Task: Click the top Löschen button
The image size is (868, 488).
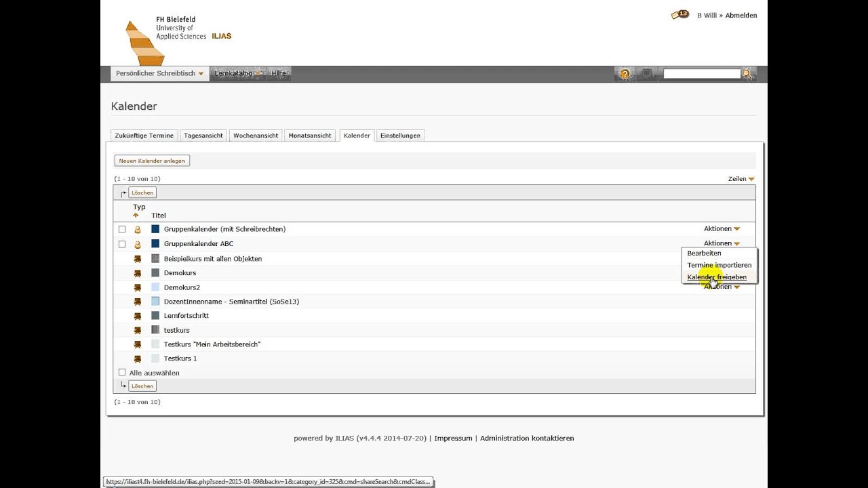Action: pos(142,192)
